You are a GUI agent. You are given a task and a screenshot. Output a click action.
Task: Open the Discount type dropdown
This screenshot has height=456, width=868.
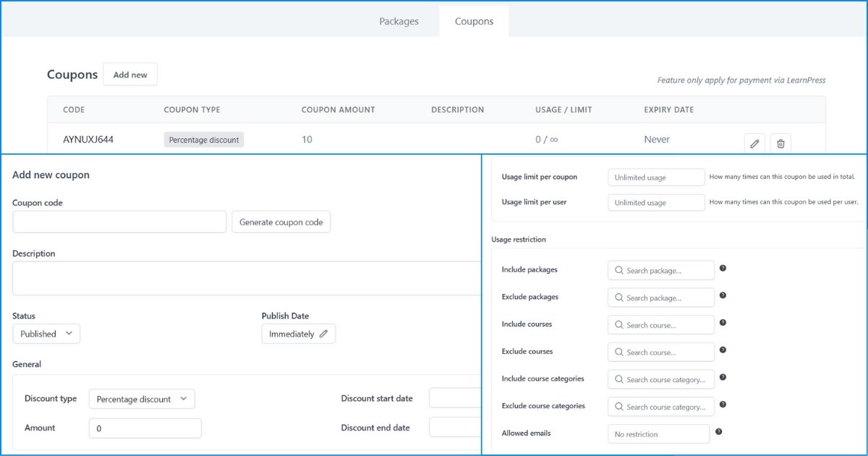[x=142, y=399]
